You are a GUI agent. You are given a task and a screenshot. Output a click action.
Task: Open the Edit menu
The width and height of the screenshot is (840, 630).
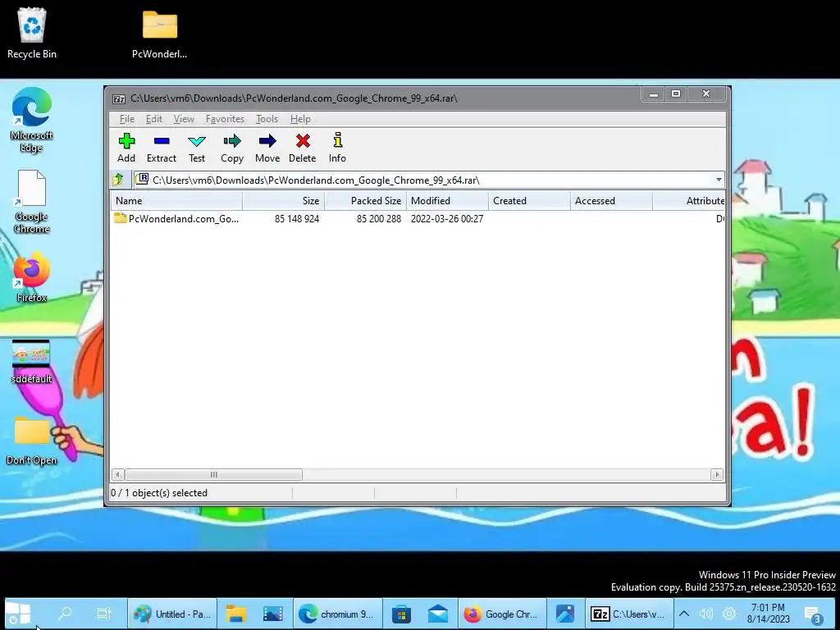point(153,119)
